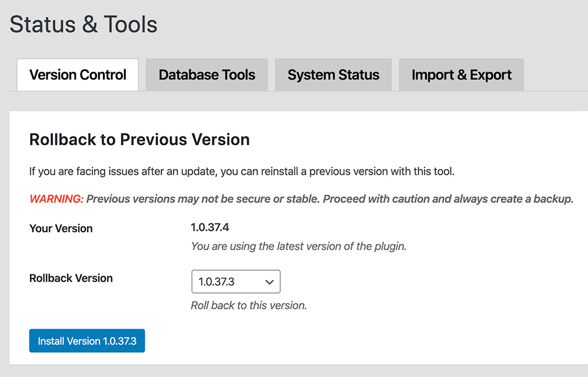Click the word 'Tools' in Database Tools tab

(x=238, y=75)
